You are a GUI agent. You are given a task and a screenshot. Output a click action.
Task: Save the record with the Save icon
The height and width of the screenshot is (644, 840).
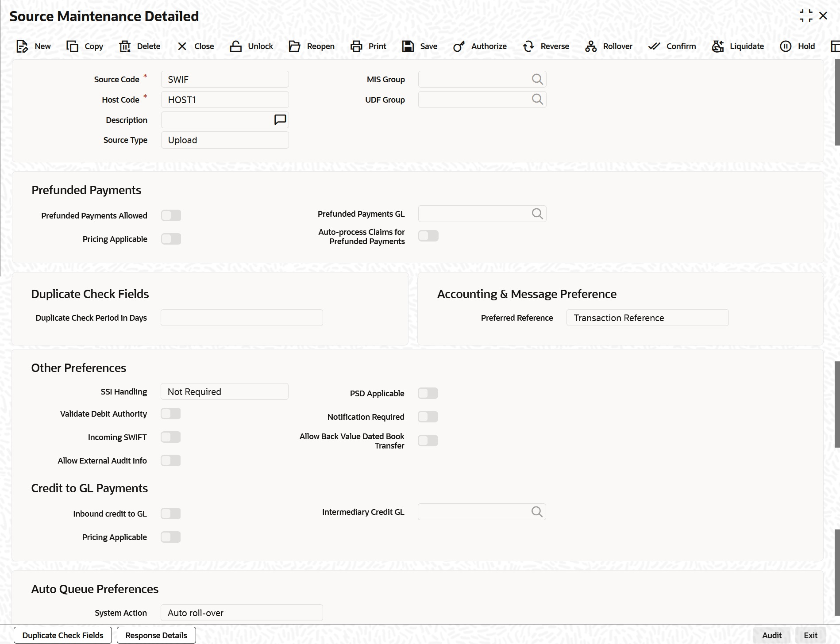(x=408, y=46)
